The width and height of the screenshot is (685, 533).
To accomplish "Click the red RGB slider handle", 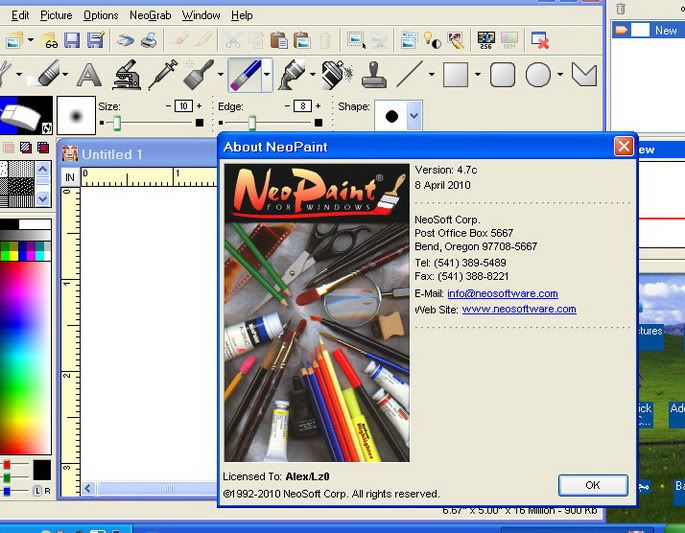I will click(x=7, y=465).
